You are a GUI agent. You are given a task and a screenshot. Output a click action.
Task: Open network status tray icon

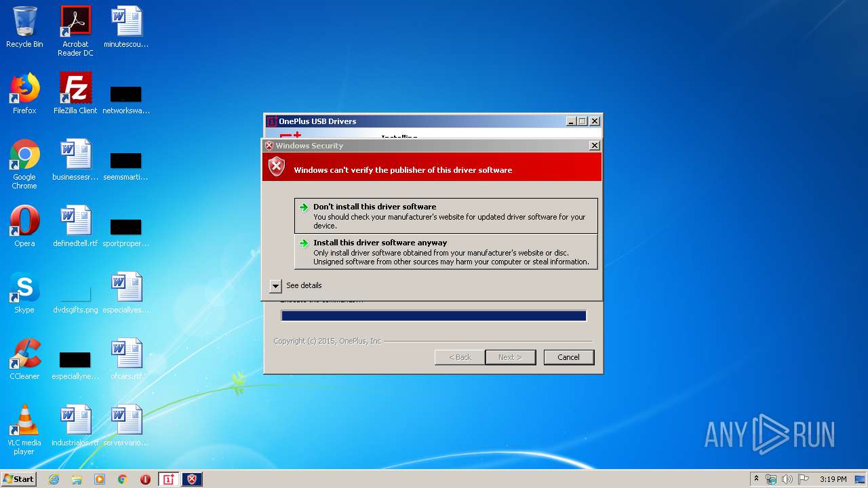tap(771, 479)
